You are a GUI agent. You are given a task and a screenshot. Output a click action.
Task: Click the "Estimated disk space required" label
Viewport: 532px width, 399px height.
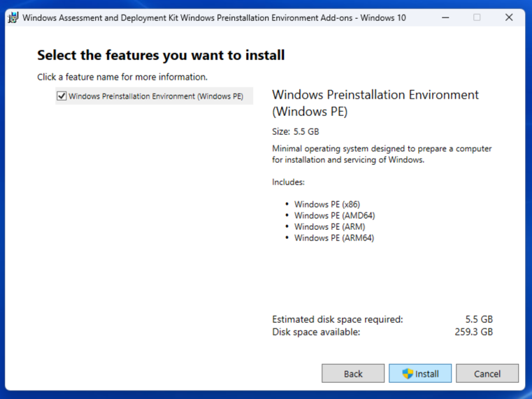pyautogui.click(x=338, y=319)
